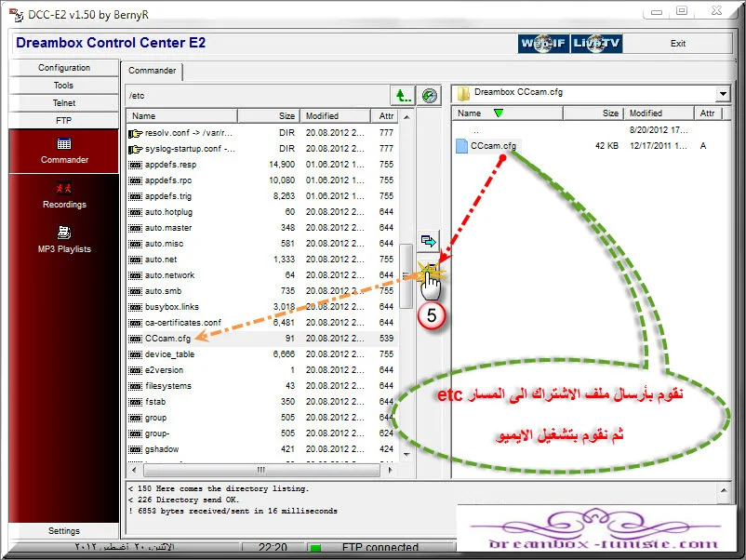746x560 pixels.
Task: Switch to the Commander tab
Action: 152,71
